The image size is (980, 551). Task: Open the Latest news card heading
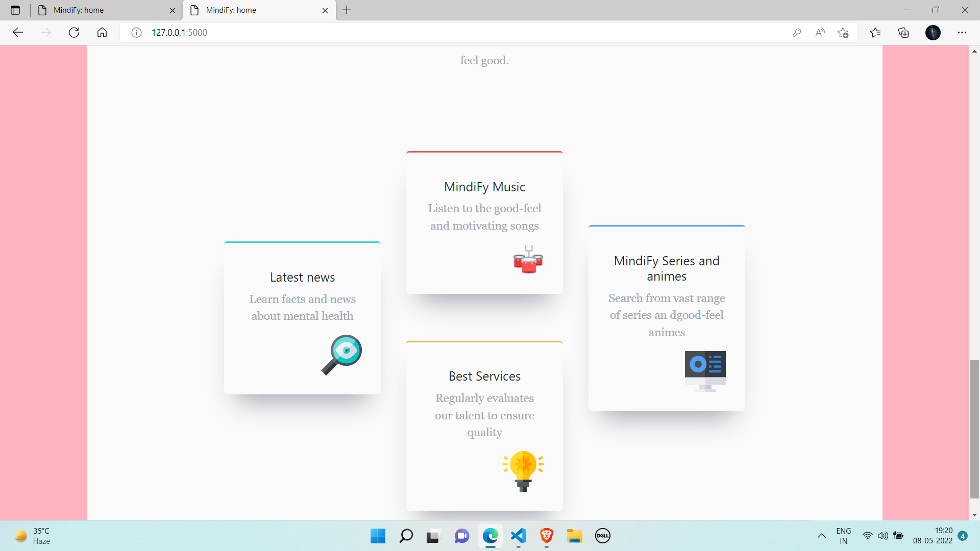click(x=302, y=278)
